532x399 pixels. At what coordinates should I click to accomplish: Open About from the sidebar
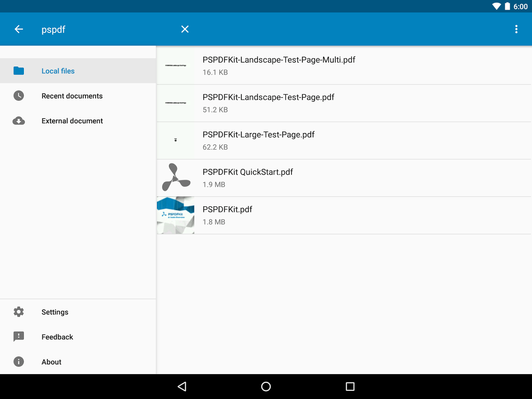pos(78,362)
